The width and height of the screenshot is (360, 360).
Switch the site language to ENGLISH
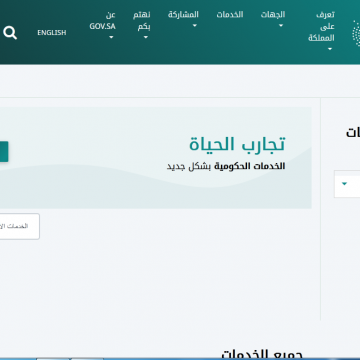coord(52,33)
